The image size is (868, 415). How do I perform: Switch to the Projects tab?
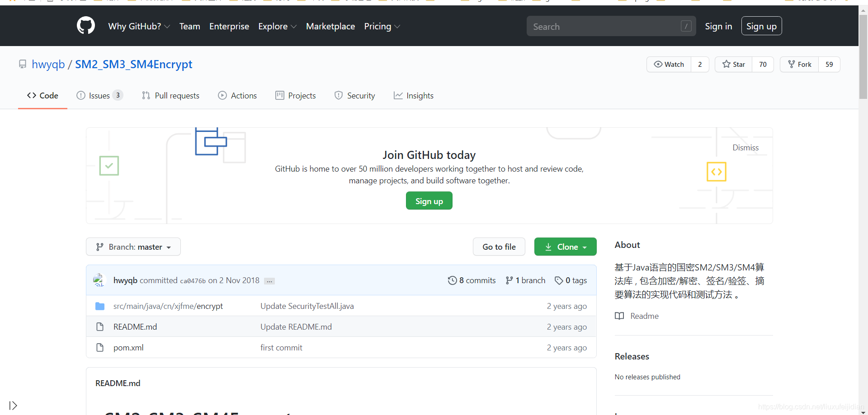pos(296,95)
